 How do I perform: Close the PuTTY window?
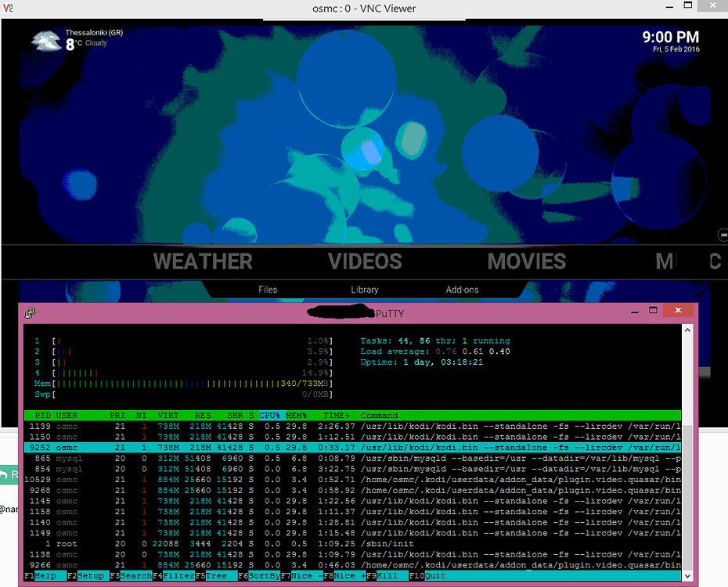pyautogui.click(x=679, y=310)
